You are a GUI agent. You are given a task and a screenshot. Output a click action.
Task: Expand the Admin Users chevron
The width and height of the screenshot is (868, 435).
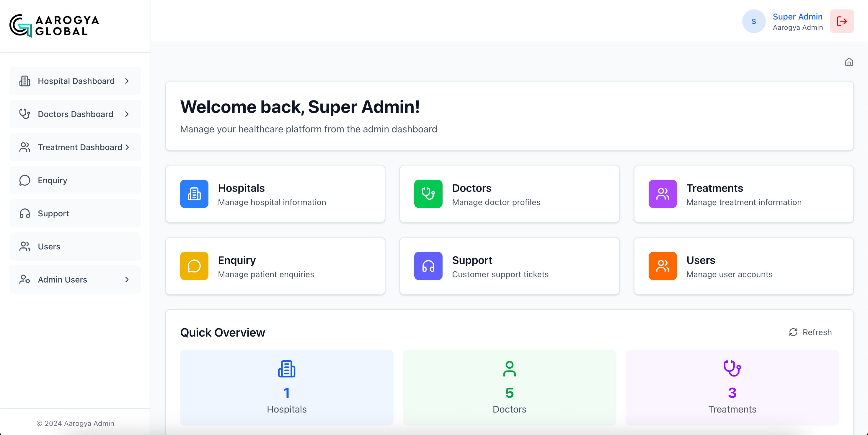pyautogui.click(x=127, y=280)
